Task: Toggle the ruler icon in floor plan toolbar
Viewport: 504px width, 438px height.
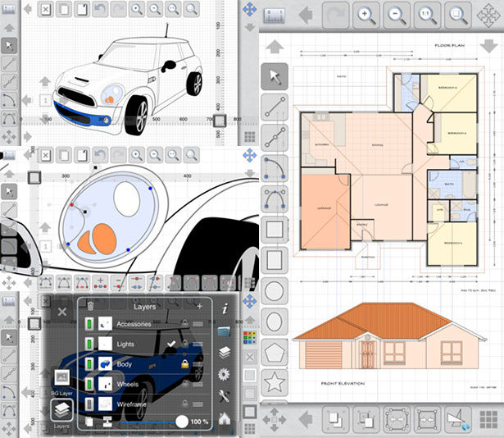Action: coord(275,16)
